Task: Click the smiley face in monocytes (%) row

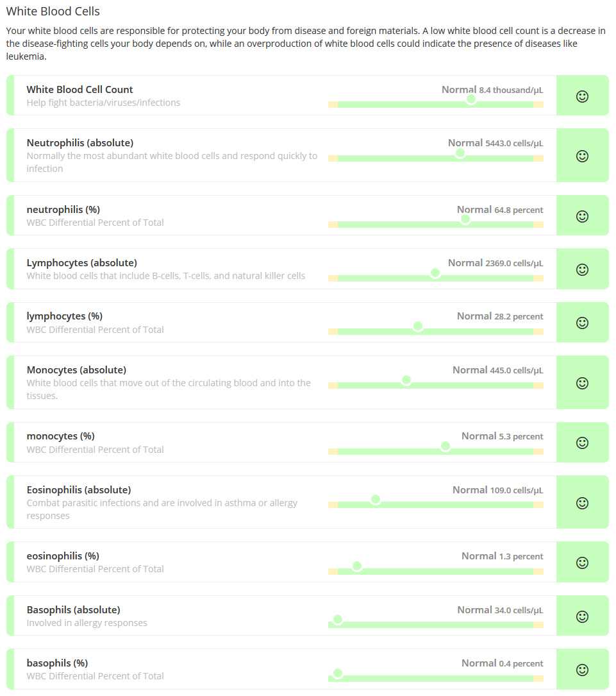Action: pyautogui.click(x=582, y=443)
